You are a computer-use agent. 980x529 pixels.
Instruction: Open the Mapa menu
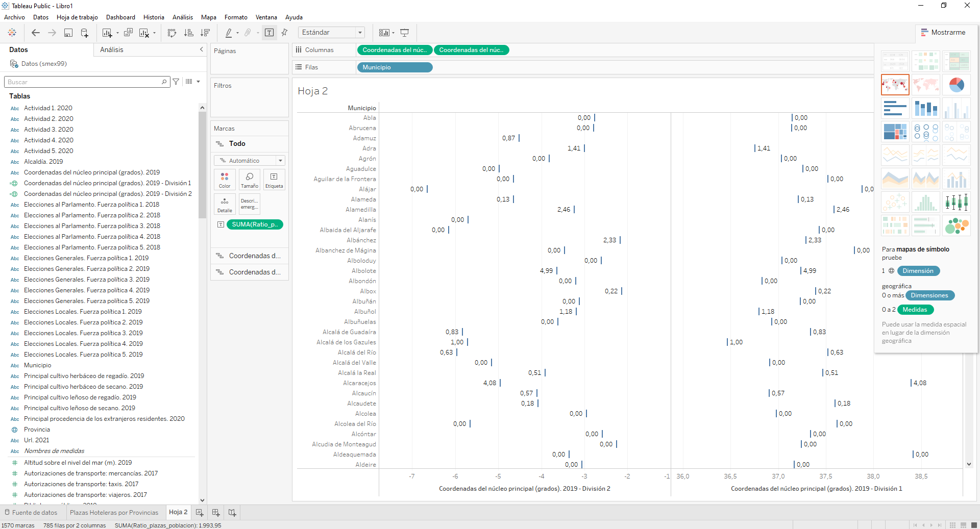click(x=208, y=17)
